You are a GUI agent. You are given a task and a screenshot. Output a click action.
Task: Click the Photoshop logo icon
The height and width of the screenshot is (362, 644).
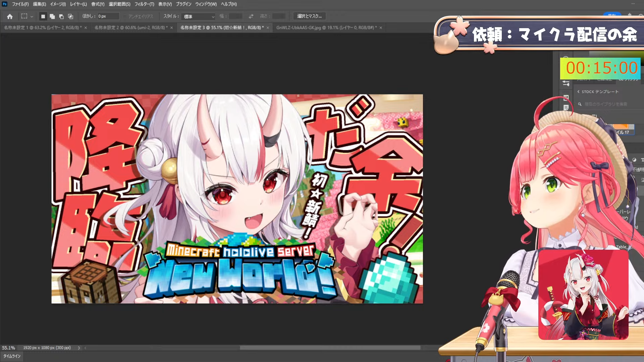pos(5,4)
